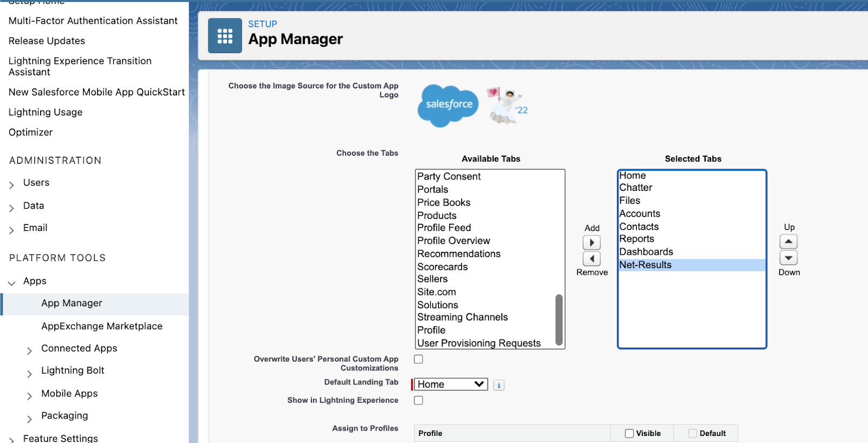Select Net-Results in Selected Tabs
868x443 pixels.
click(692, 265)
